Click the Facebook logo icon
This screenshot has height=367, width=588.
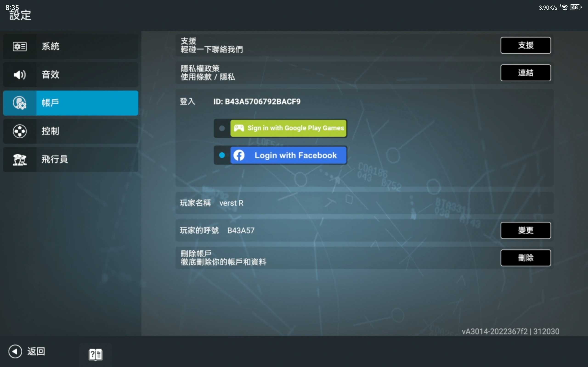239,155
